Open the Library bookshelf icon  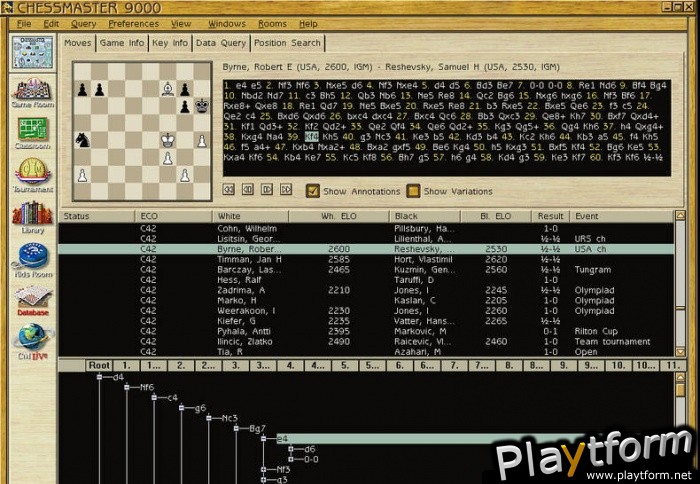click(33, 217)
